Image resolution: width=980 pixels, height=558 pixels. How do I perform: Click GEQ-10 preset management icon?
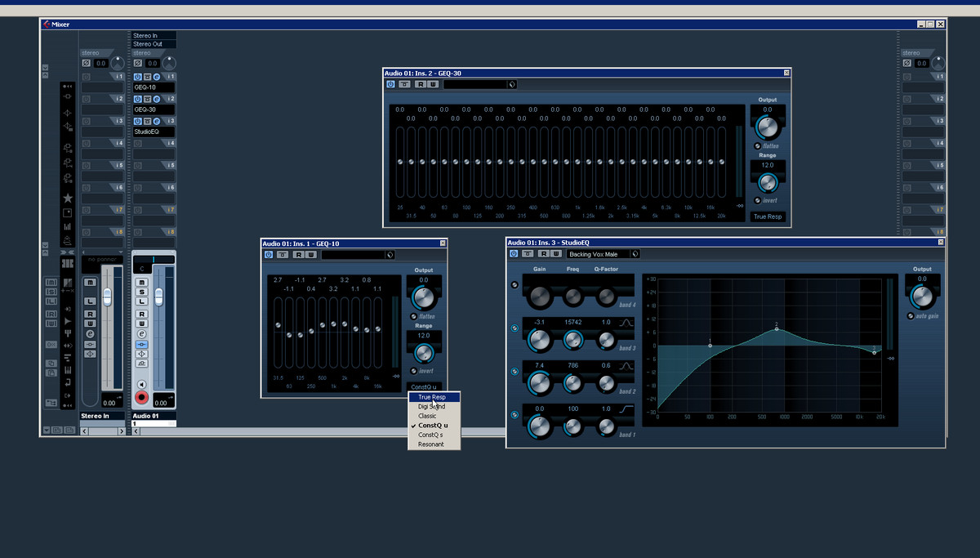point(390,255)
